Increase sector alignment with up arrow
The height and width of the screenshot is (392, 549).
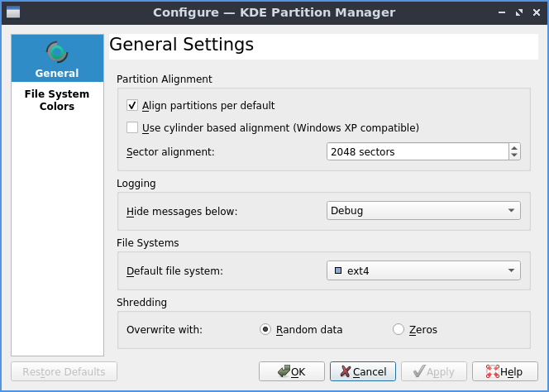(514, 147)
